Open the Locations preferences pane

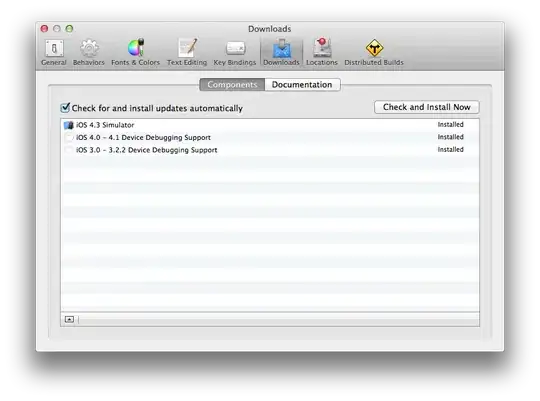point(322,52)
